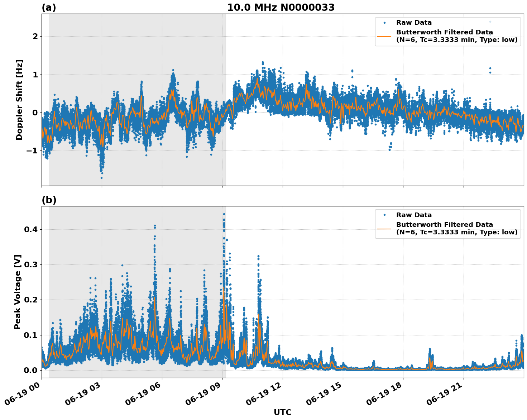Select the orange line icon in panel (a) legend
The width and height of the screenshot is (527, 420).
pyautogui.click(x=385, y=37)
